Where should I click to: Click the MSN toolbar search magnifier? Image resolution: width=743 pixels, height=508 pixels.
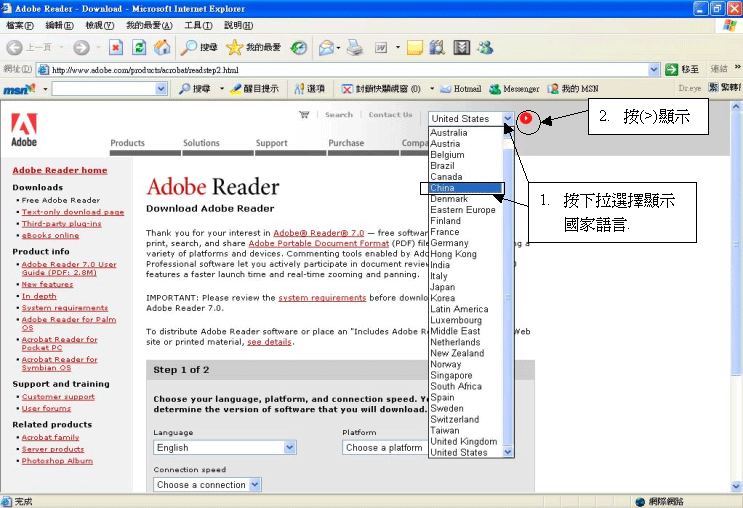(x=184, y=89)
